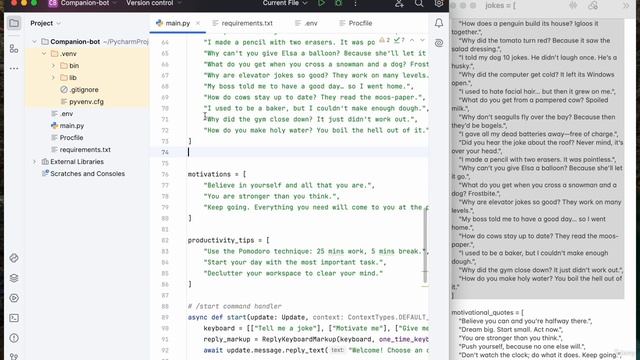Expand the bin folder
The width and height of the screenshot is (640, 360).
53,65
